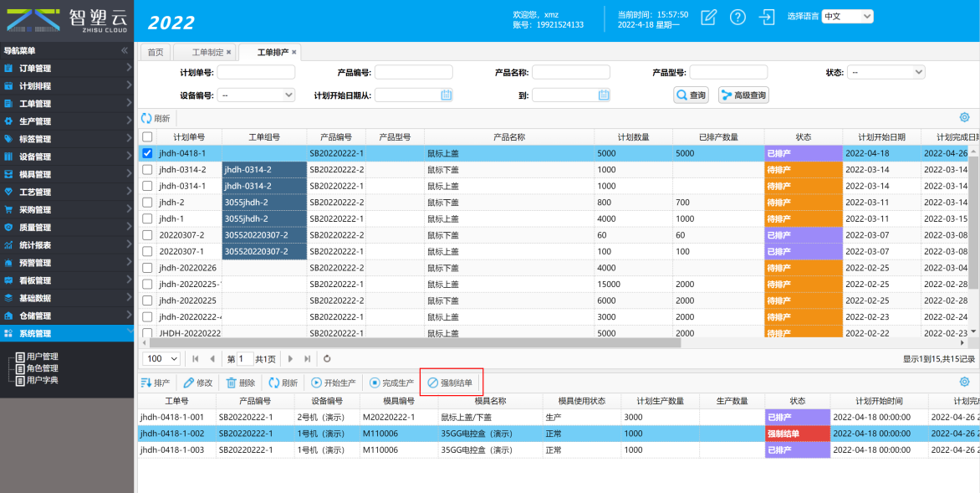Collapse the navigation menu with the double chevron
Viewport: 980px width, 493px height.
pyautogui.click(x=125, y=51)
